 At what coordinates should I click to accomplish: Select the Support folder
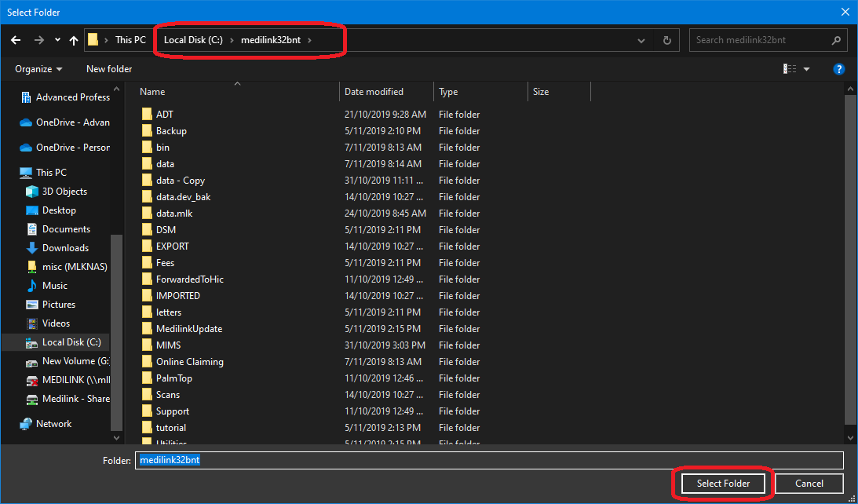(173, 411)
